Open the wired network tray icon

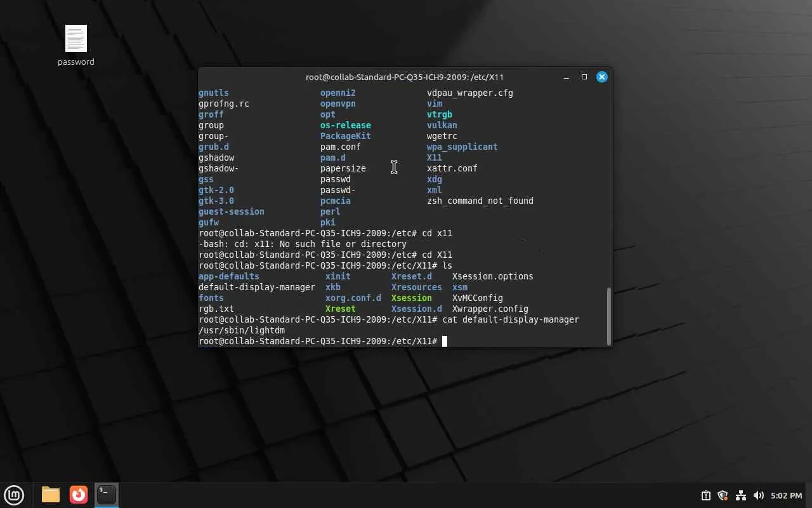tap(740, 495)
